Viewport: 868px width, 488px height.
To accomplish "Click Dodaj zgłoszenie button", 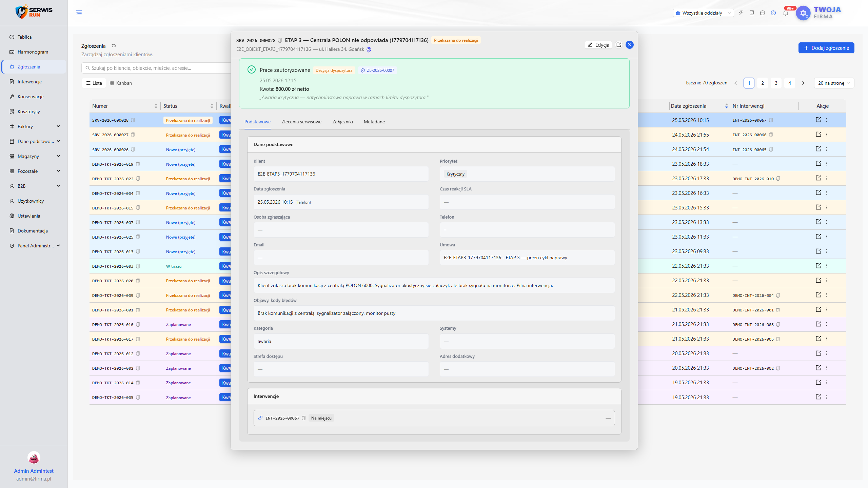I will tap(826, 48).
